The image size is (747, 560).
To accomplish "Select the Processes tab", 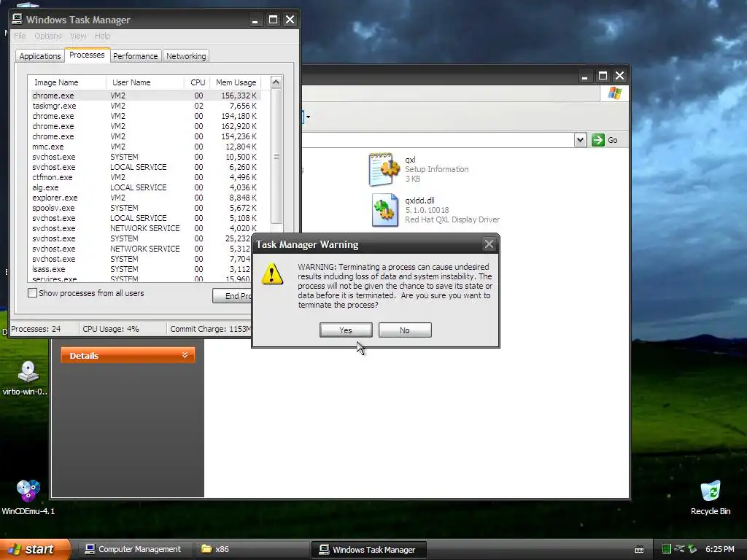I will tap(87, 55).
